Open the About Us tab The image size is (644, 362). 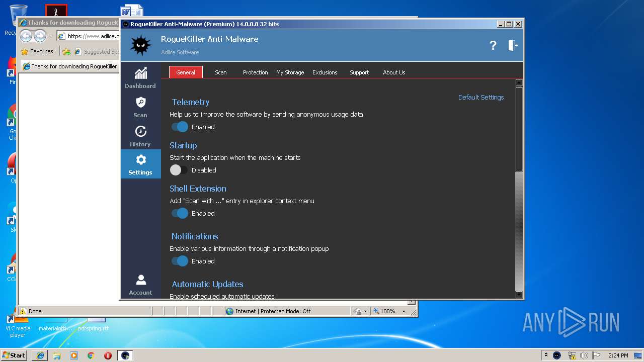(394, 72)
